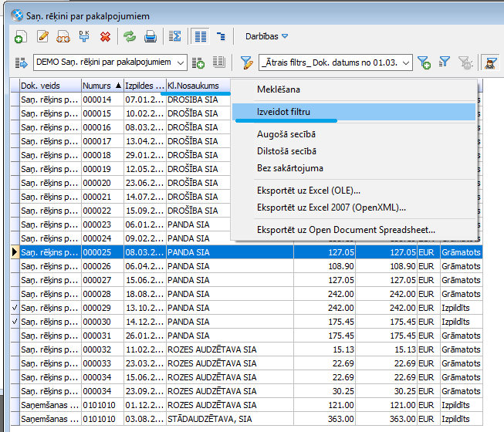Viewport: 504px width, 432px height.
Task: Select Eksportēt uz Excel 2007 (OpenXML) option
Action: 331,208
